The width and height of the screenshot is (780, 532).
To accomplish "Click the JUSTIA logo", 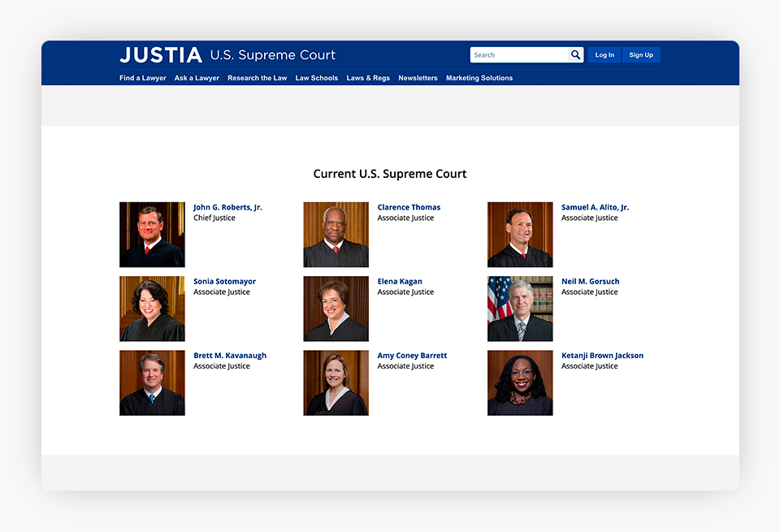I will click(x=161, y=54).
